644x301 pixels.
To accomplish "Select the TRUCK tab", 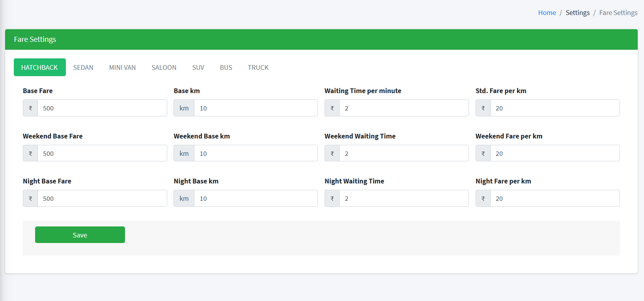I will coord(258,67).
